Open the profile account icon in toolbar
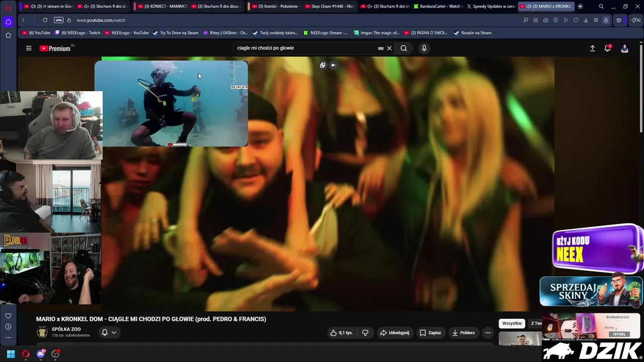This screenshot has height=362, width=644. [606, 20]
